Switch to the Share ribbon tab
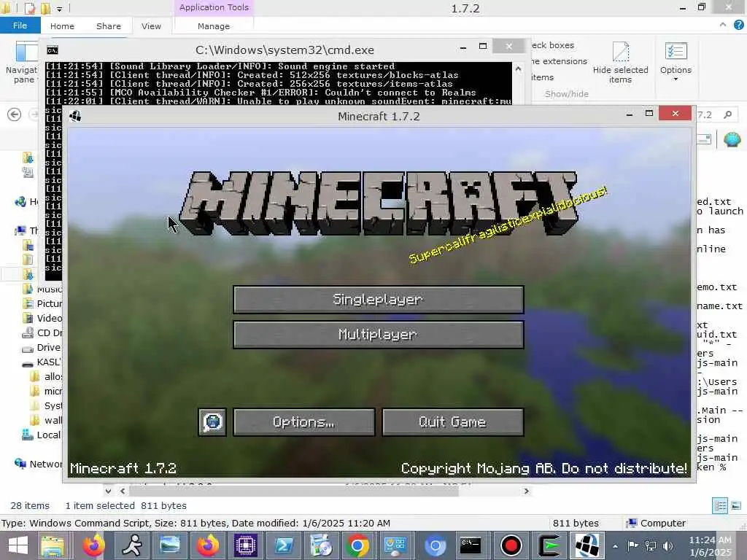 tap(109, 26)
